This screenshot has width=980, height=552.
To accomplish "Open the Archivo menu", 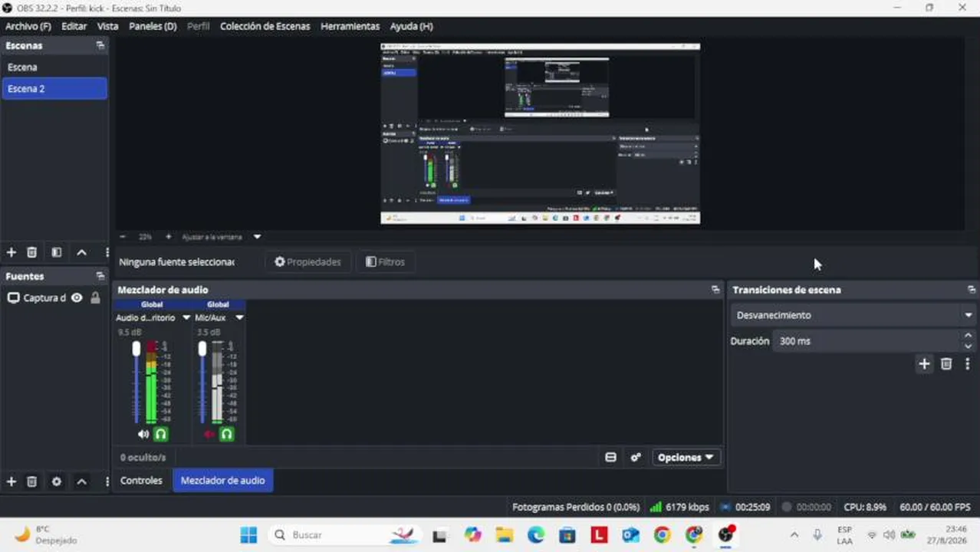I will click(x=28, y=26).
